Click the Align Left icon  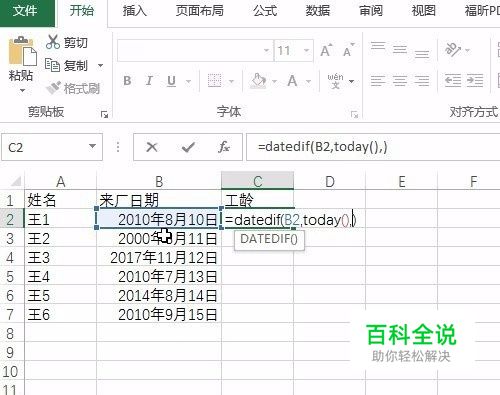378,81
